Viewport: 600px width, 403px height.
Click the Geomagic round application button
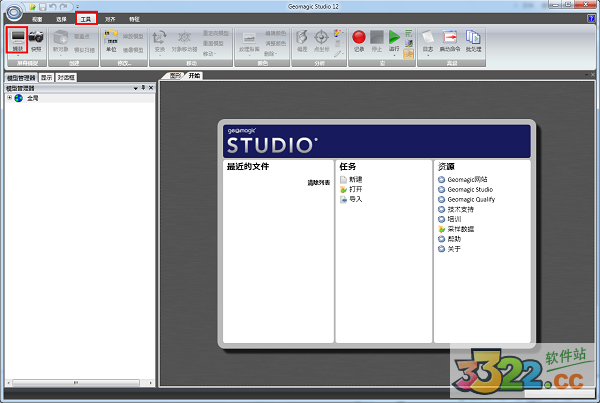(x=12, y=11)
